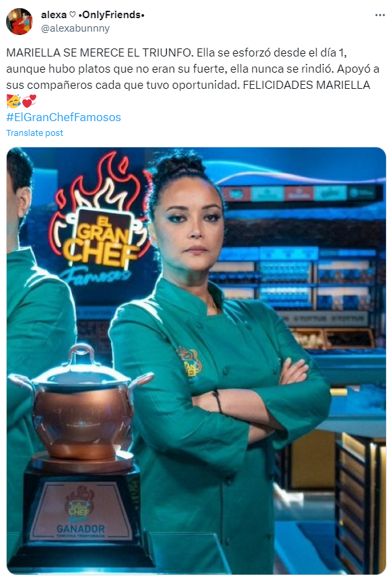Click the heart symbol in display name
The width and height of the screenshot is (392, 582).
[x=73, y=15]
